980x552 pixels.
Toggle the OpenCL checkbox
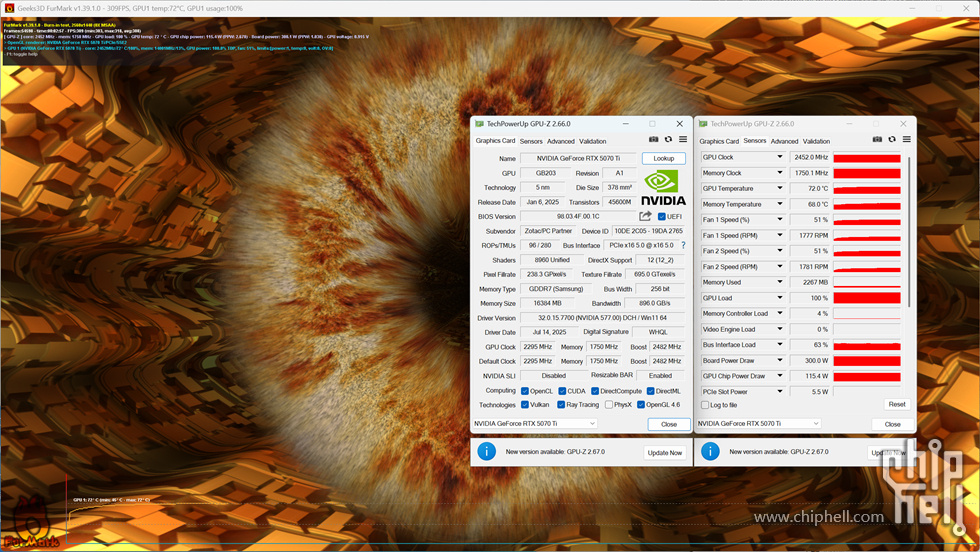click(525, 391)
